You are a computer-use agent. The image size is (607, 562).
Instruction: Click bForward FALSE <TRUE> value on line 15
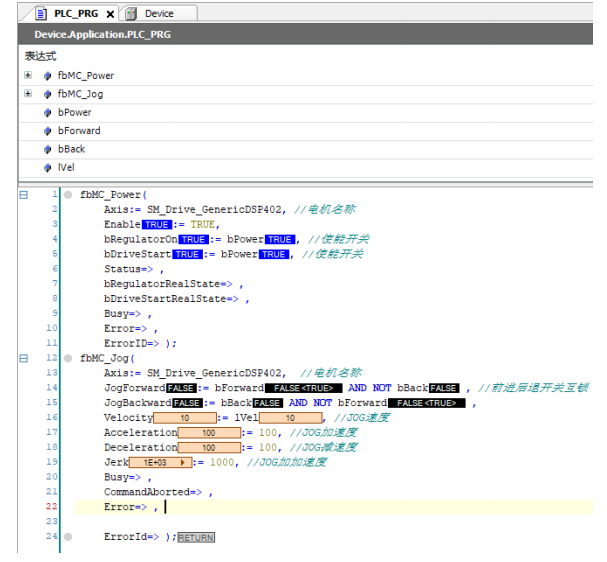coord(427,403)
